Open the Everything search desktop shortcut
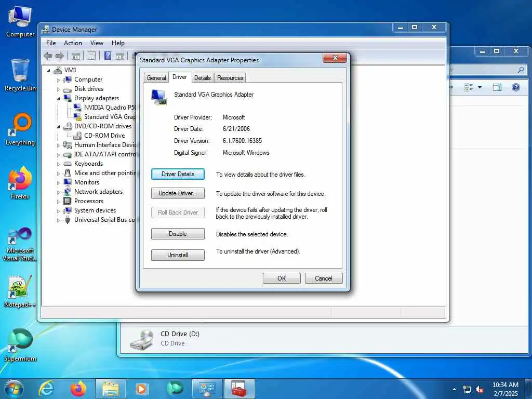 pos(20,129)
